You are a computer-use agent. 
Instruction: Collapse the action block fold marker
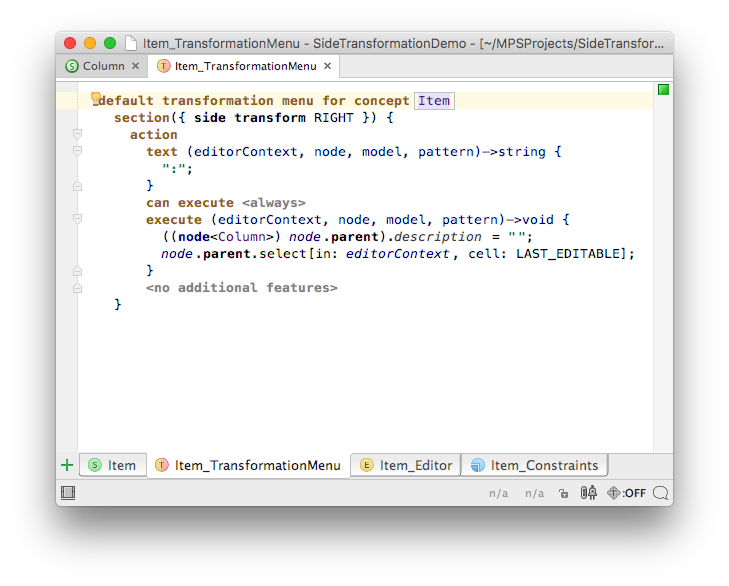pyautogui.click(x=77, y=134)
